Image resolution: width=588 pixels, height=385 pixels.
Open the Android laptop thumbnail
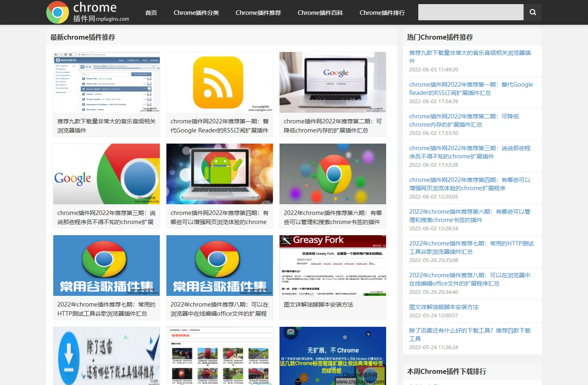tap(220, 174)
